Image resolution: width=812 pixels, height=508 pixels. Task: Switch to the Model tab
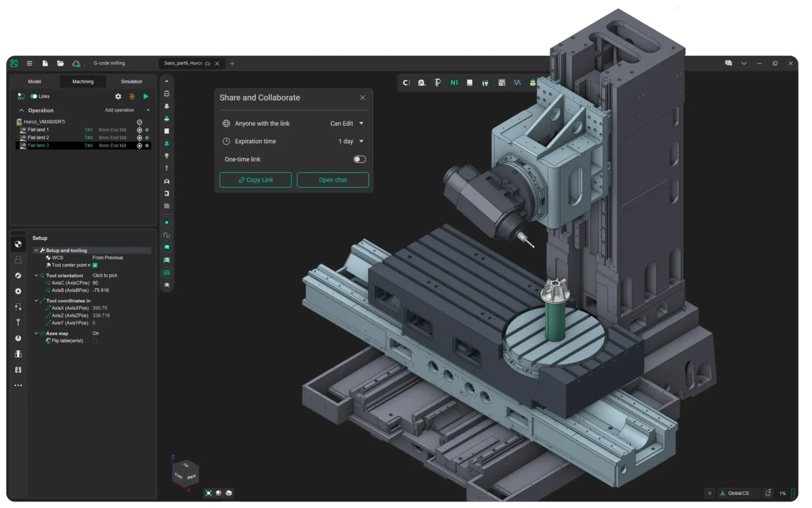point(34,81)
